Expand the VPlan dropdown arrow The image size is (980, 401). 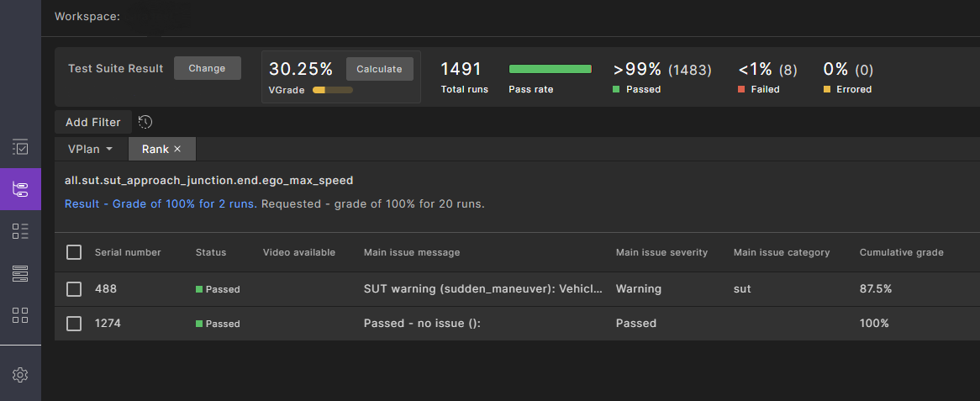click(x=109, y=150)
